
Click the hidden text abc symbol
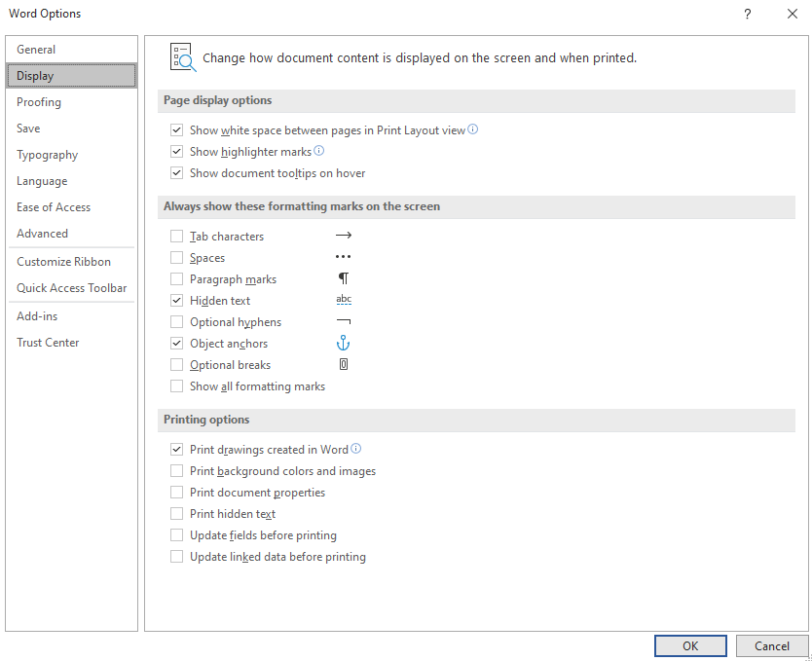click(x=344, y=300)
